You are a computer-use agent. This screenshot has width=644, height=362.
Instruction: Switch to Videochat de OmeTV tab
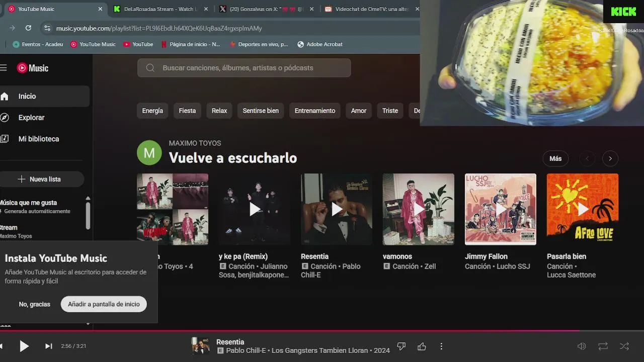(370, 9)
